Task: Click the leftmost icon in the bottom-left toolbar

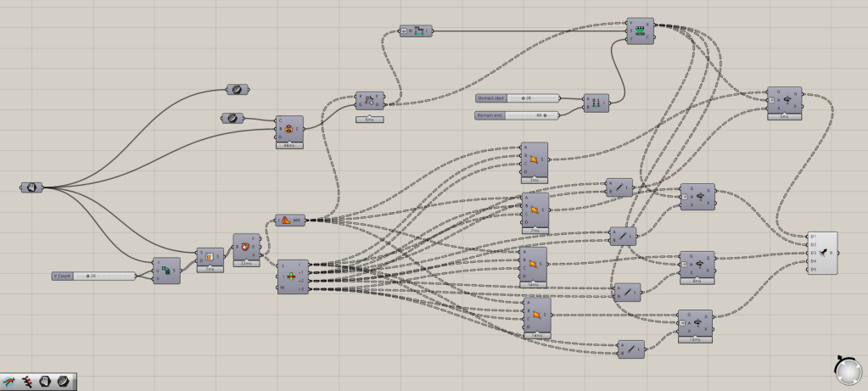Action: (x=9, y=381)
